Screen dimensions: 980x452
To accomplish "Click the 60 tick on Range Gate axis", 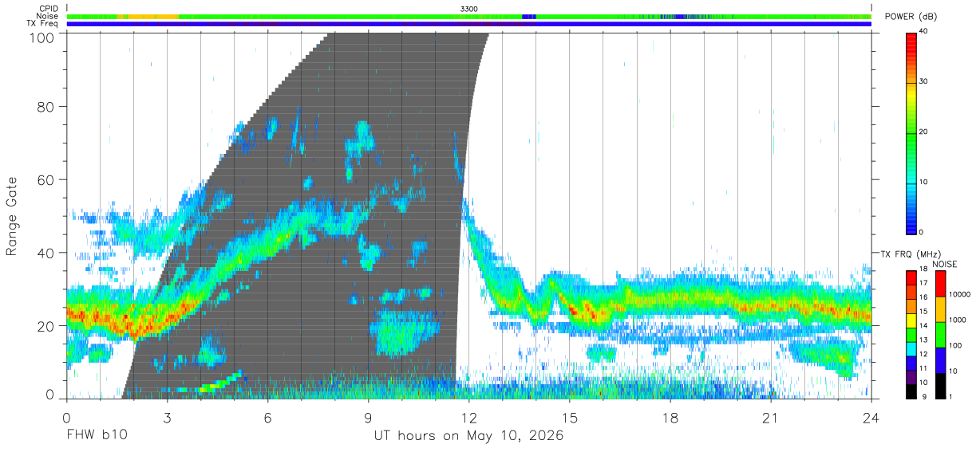I will pyautogui.click(x=46, y=180).
